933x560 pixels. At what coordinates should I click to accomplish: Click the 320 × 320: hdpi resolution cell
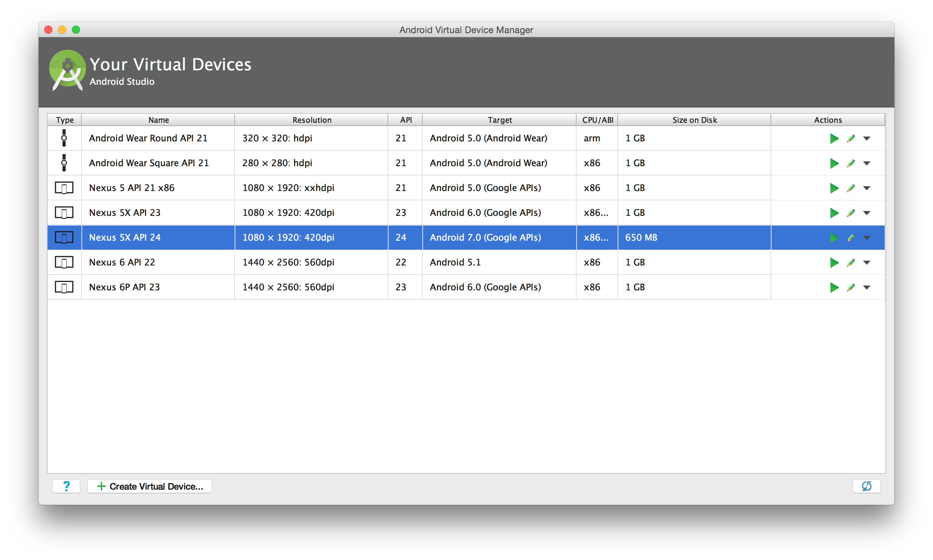(312, 138)
